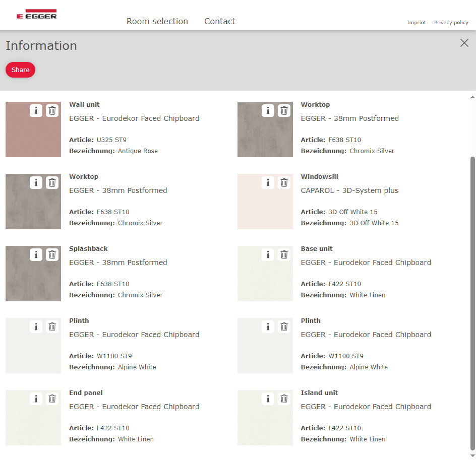Close the Information panel
Viewport: 476px width, 460px height.
[464, 43]
